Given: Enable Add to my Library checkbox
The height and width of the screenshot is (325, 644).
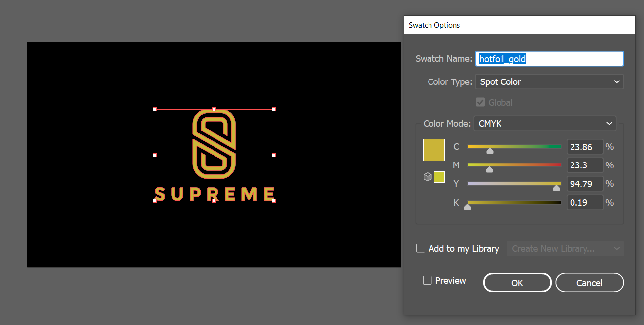Looking at the screenshot, I should (421, 248).
